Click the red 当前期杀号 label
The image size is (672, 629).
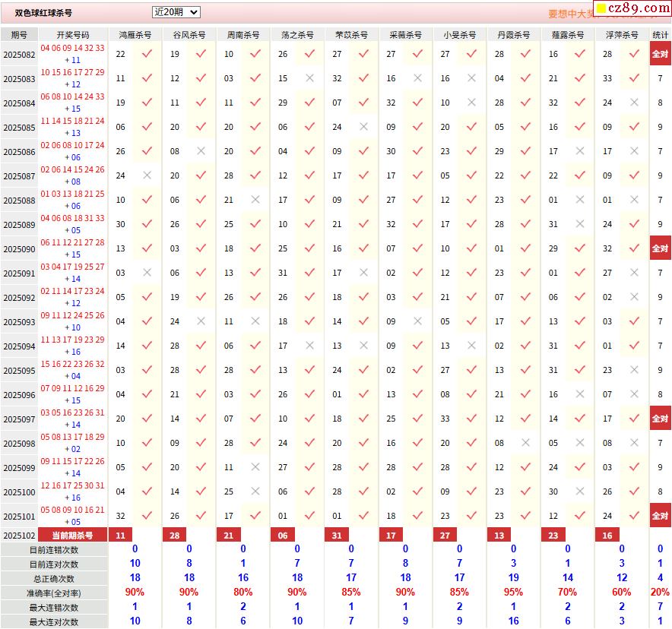[x=72, y=536]
